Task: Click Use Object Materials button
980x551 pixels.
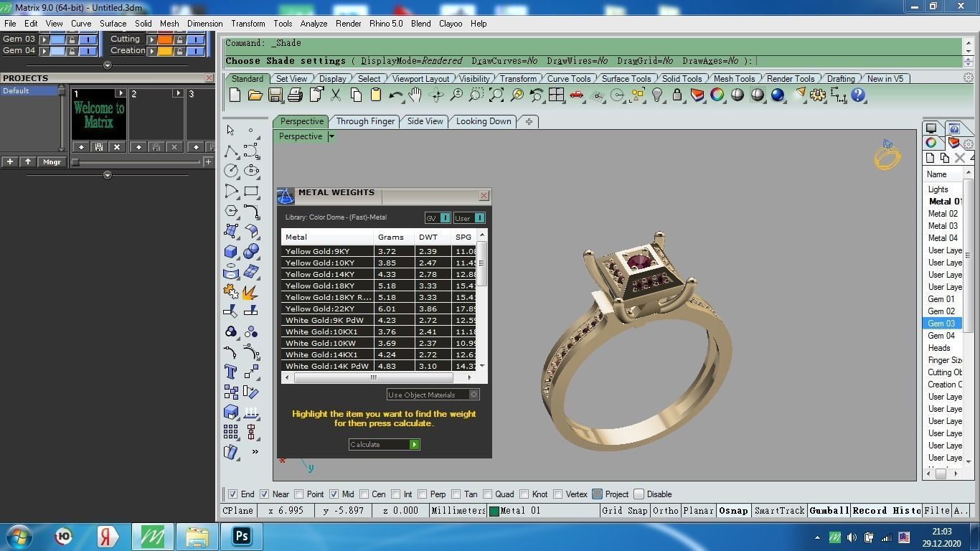Action: (x=433, y=395)
